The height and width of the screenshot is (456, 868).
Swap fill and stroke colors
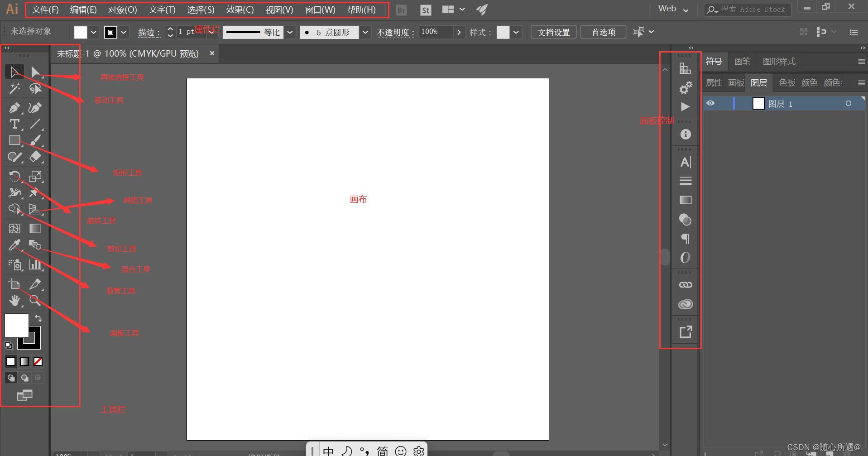coord(38,318)
